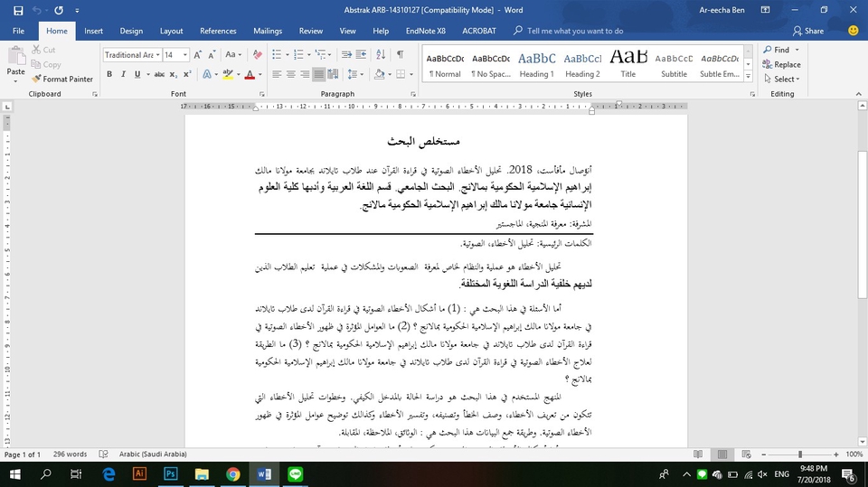Apply paragraph Shading fill
The height and width of the screenshot is (487, 868).
click(x=379, y=74)
